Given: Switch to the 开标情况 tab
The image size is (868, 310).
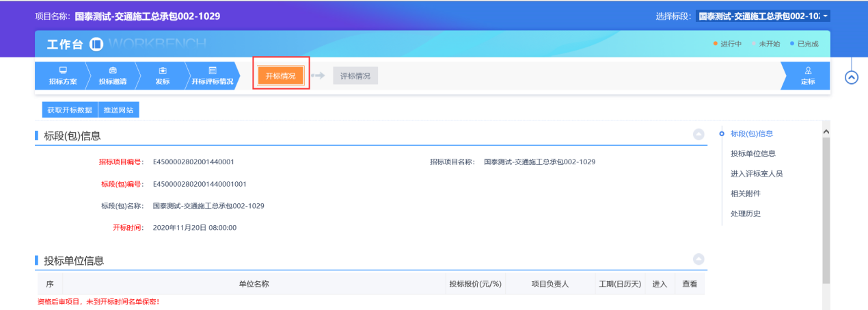Looking at the screenshot, I should coord(280,76).
